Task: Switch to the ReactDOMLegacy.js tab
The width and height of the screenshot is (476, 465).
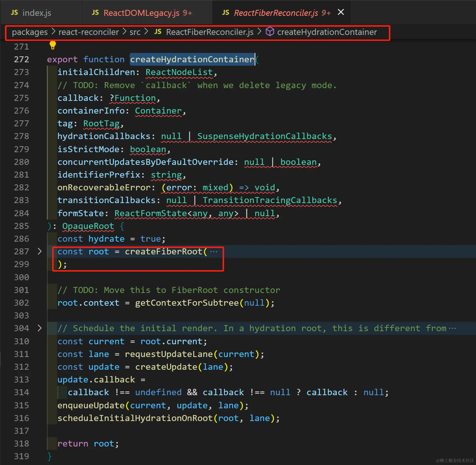Action: point(141,13)
